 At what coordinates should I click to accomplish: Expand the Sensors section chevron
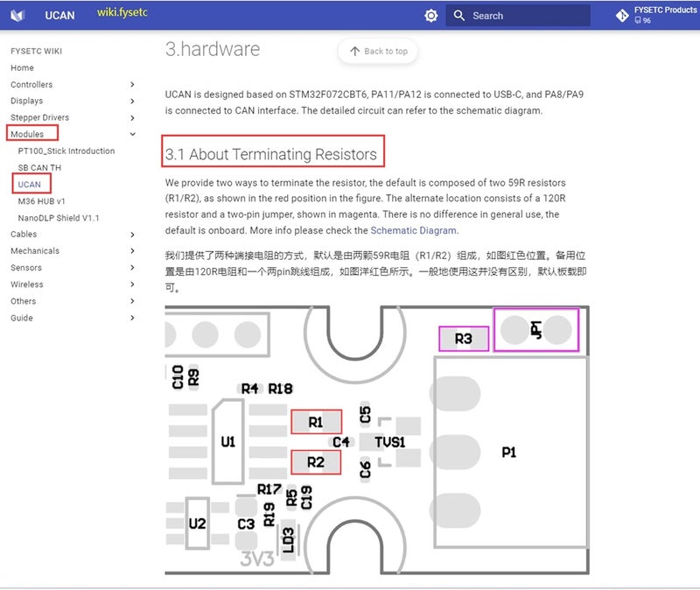point(132,268)
